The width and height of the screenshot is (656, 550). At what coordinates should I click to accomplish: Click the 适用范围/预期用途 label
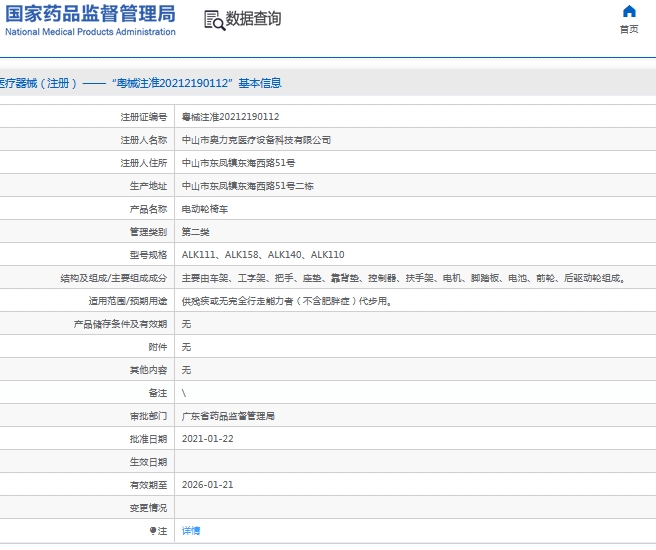coord(128,301)
